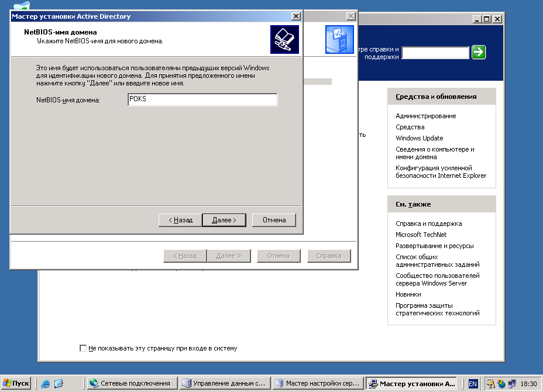Open Справка и поддержка link
543x392 pixels.
click(x=428, y=223)
